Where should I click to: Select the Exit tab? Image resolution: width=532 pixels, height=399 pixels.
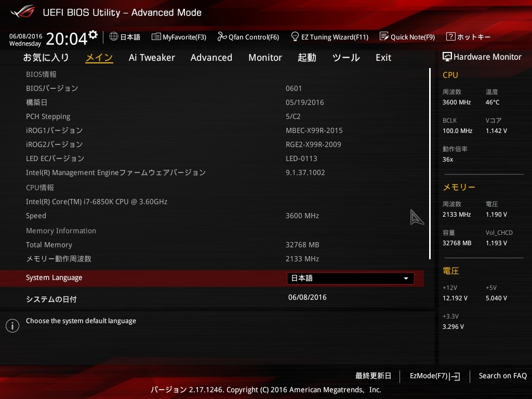(x=383, y=58)
